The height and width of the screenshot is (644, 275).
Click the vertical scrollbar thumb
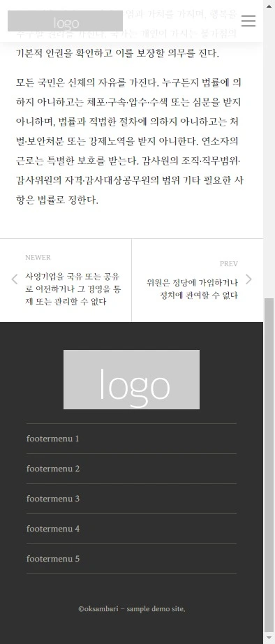click(269, 466)
